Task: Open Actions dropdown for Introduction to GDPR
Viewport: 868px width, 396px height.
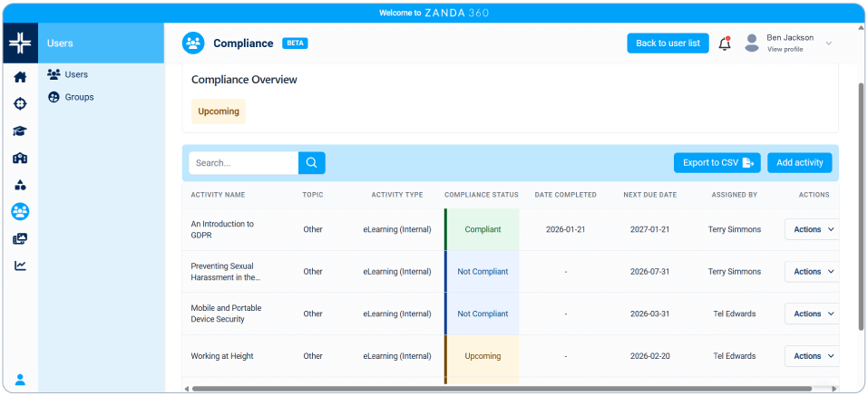Action: point(811,229)
